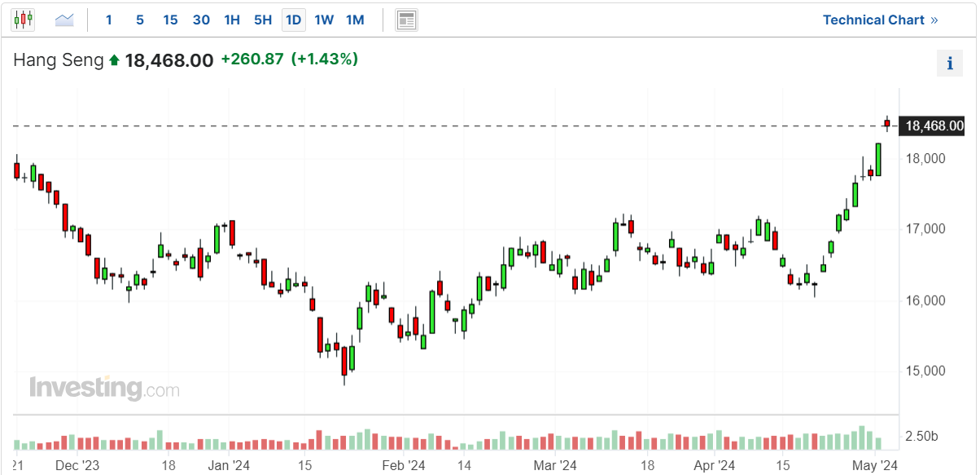Click the Feb '24 date label
Viewport: 980px width, 475px height.
[404, 465]
